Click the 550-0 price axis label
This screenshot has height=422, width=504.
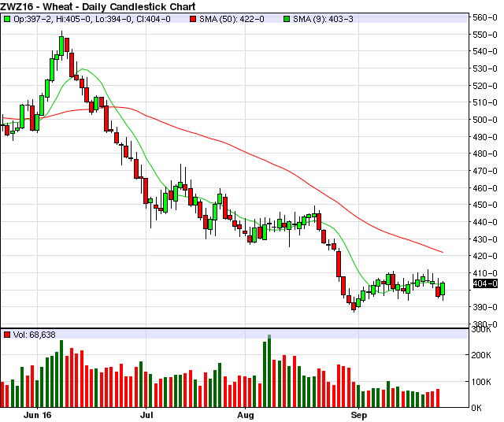(x=485, y=35)
